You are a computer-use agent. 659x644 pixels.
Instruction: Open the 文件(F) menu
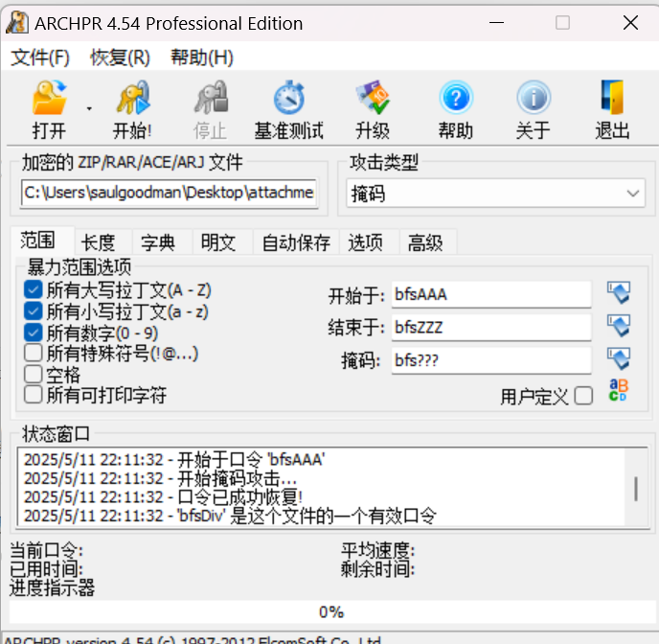click(x=40, y=57)
